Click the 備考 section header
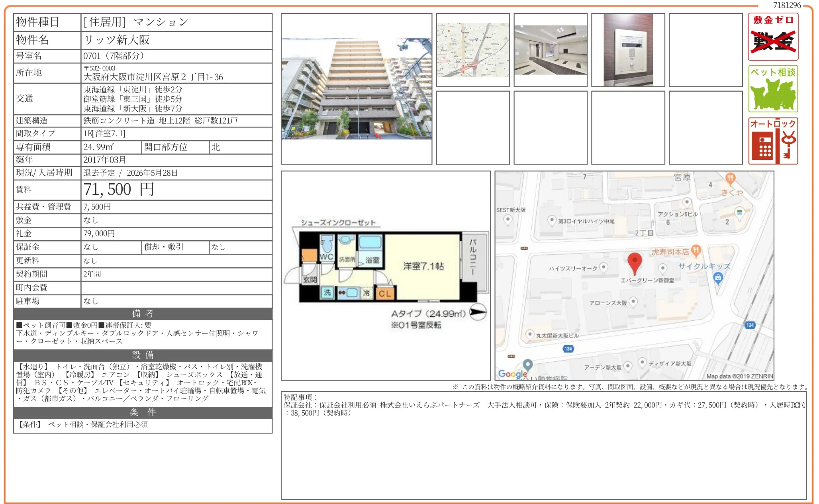 [143, 314]
